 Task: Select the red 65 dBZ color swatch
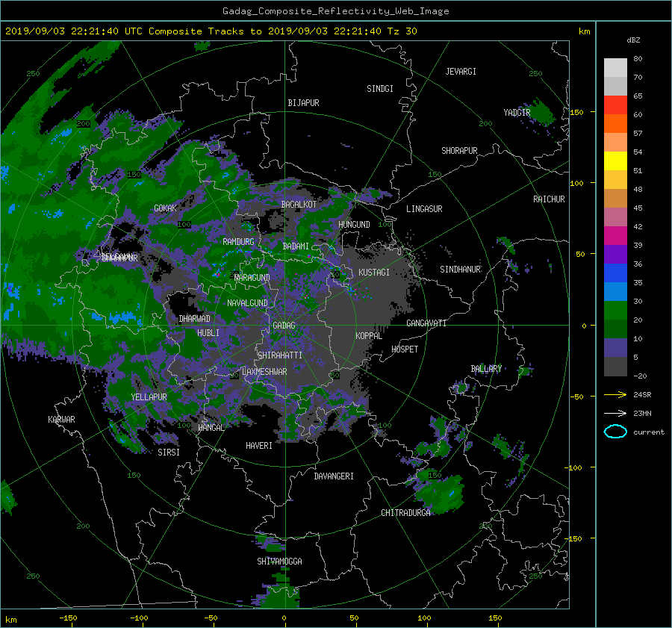pyautogui.click(x=615, y=105)
